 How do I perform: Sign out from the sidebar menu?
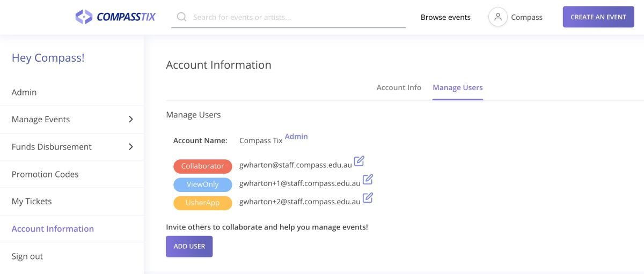point(27,256)
